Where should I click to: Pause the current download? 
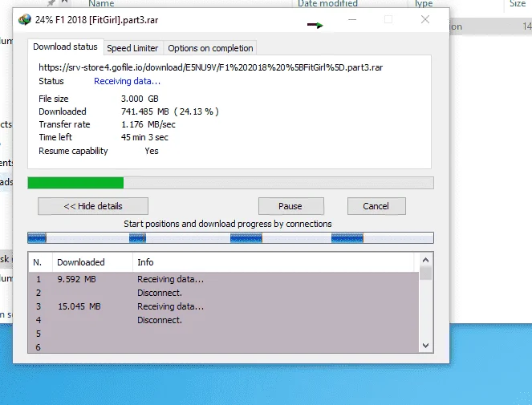point(290,206)
